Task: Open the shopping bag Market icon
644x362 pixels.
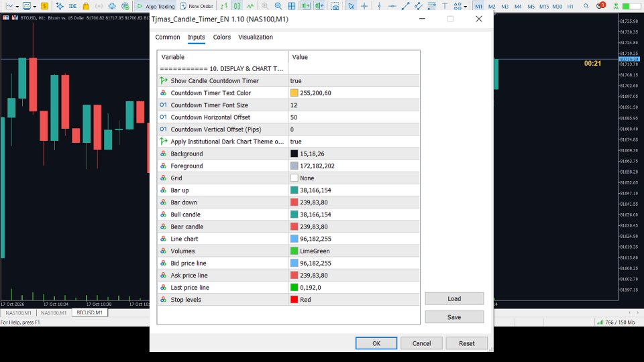Action: 86,6
